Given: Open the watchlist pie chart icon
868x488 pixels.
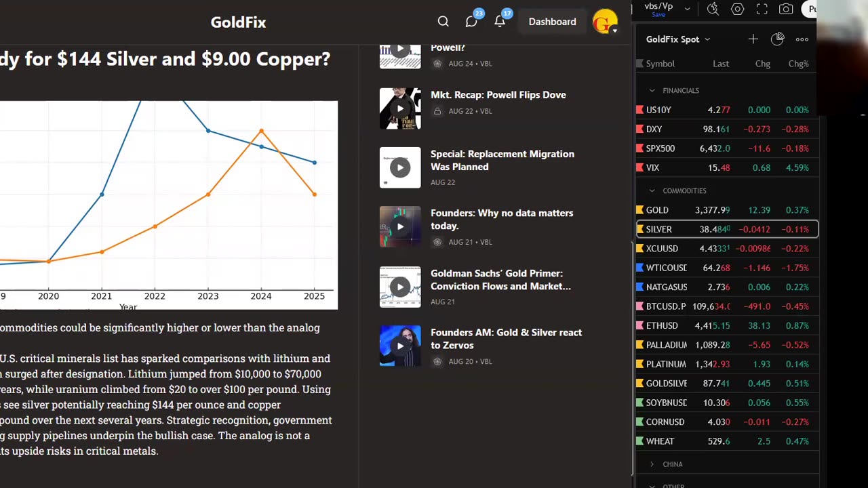Looking at the screenshot, I should pyautogui.click(x=778, y=39).
